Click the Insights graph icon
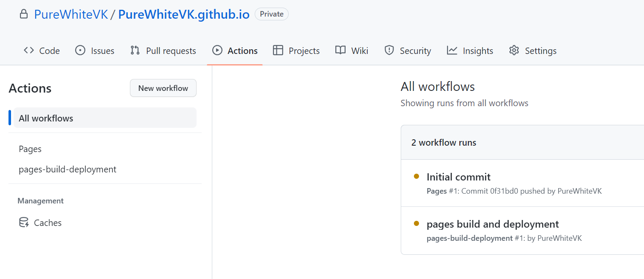 point(452,51)
